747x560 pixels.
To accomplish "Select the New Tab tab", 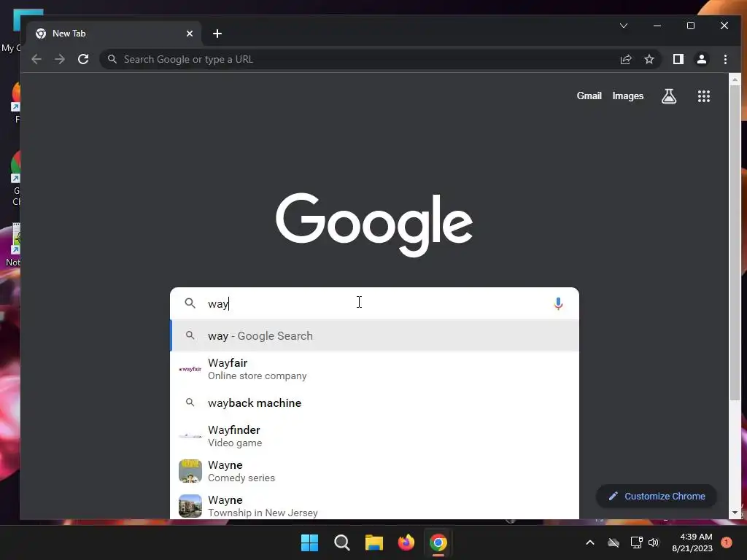I will pyautogui.click(x=115, y=34).
